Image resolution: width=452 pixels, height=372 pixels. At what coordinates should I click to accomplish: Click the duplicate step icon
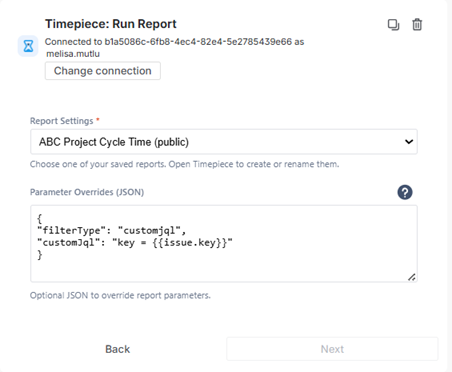click(393, 25)
